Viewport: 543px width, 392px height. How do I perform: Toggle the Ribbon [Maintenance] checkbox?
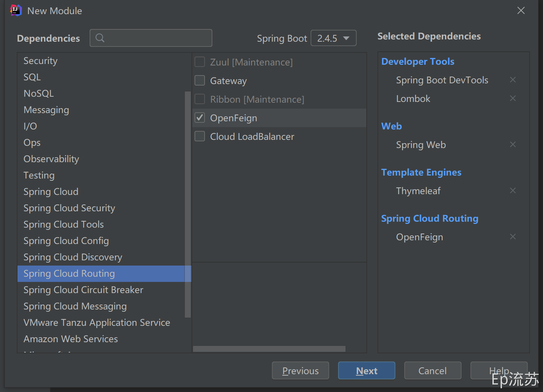point(200,99)
